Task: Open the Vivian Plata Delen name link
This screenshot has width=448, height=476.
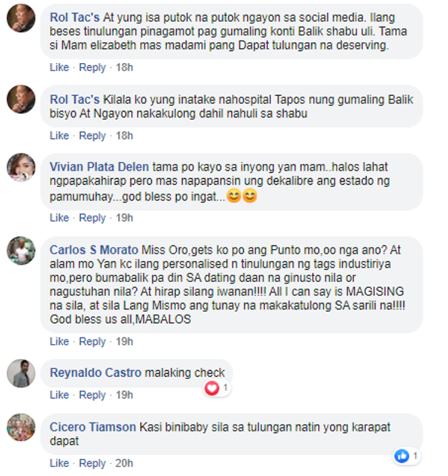Action: pyautogui.click(x=99, y=167)
